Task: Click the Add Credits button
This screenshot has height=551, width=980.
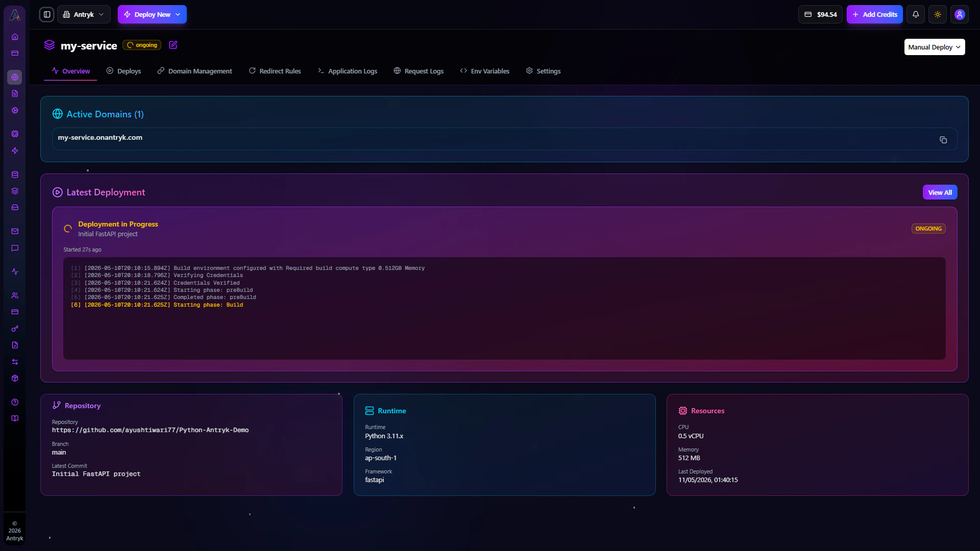Action: [x=875, y=14]
